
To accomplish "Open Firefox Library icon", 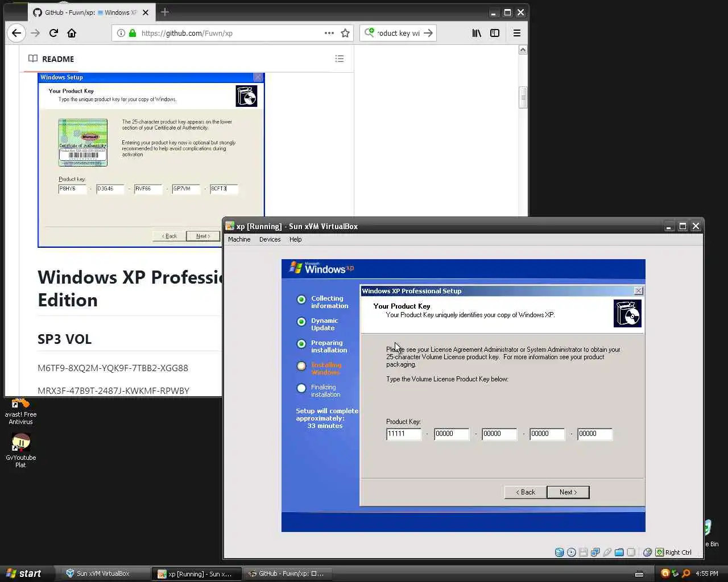I will point(477,33).
